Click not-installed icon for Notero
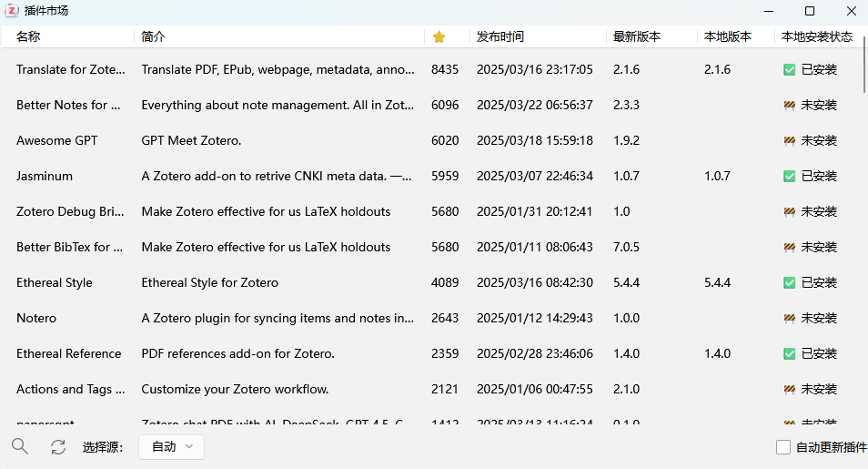 [790, 318]
